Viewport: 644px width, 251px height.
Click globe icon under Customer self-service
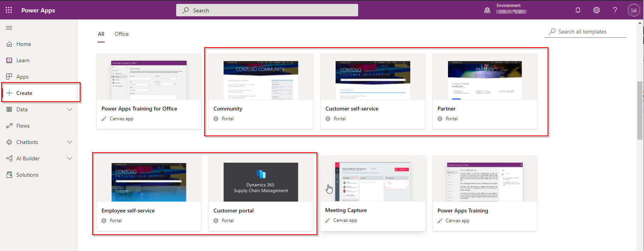click(x=328, y=119)
